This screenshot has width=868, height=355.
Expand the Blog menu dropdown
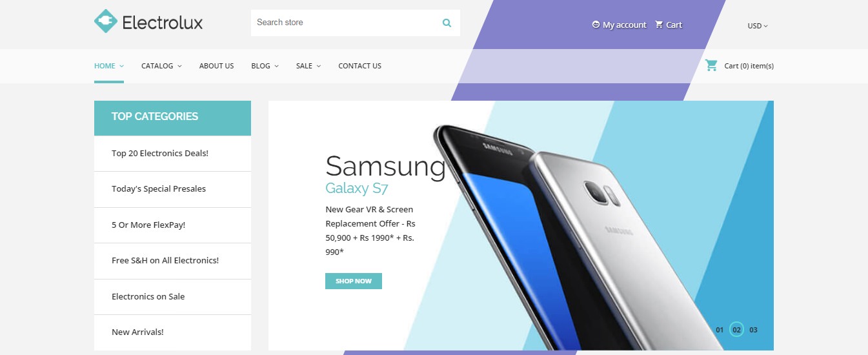coord(265,66)
